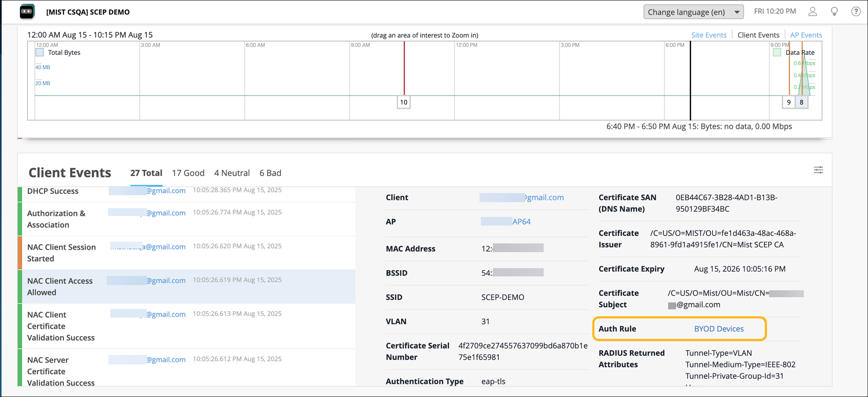Open the user account icon
The image size is (868, 397).
pyautogui.click(x=813, y=12)
